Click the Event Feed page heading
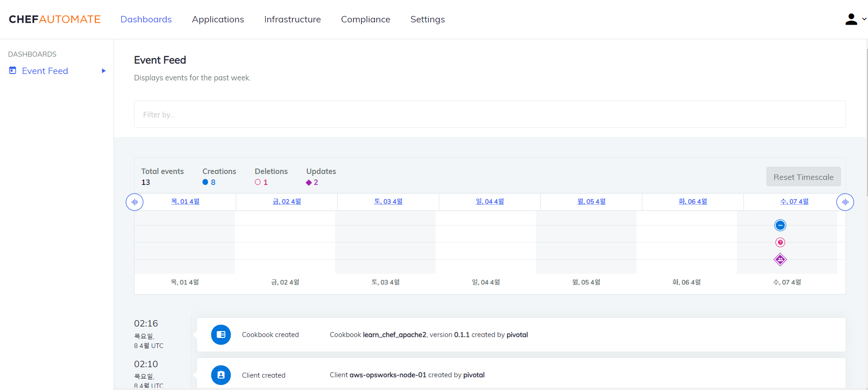 pyautogui.click(x=160, y=60)
